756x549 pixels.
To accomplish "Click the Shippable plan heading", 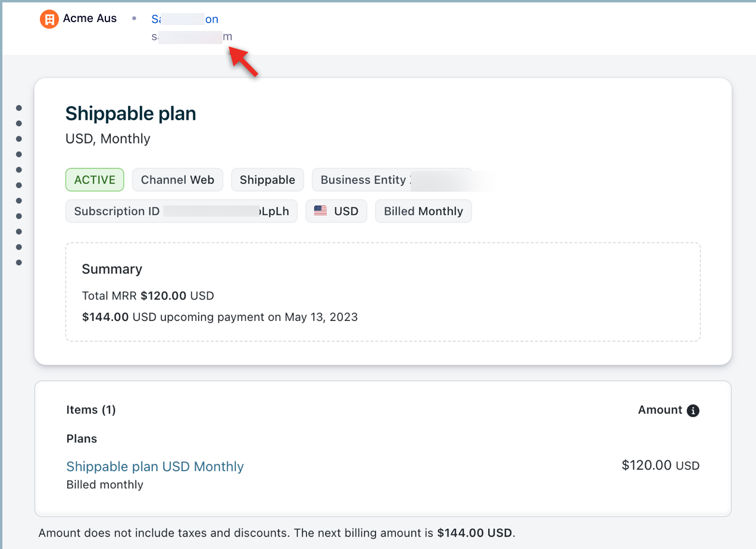I will coord(130,113).
